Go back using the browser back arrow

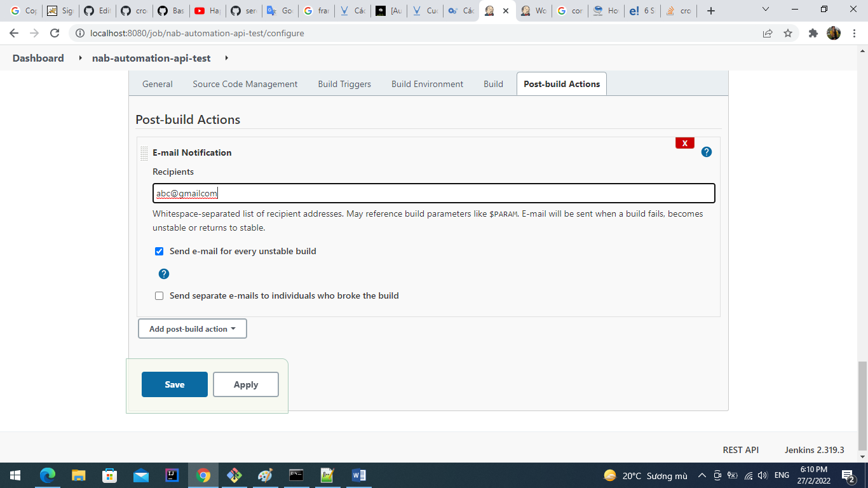pos(14,33)
